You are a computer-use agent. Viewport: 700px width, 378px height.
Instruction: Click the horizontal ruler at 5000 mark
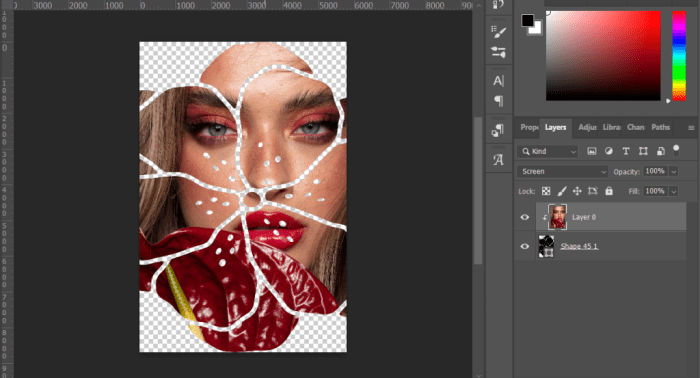click(327, 5)
